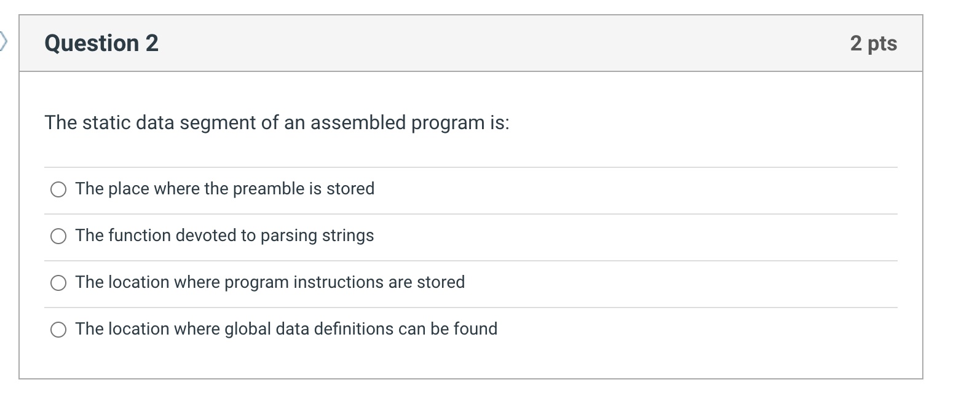Click the left-edge chevron beside Question 2
The width and height of the screenshot is (980, 401).
click(4, 42)
